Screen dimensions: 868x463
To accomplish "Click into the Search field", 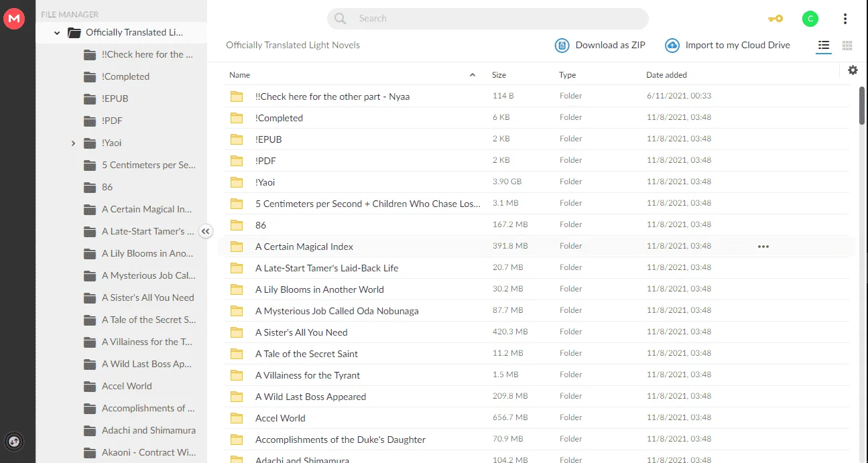I will coord(487,19).
